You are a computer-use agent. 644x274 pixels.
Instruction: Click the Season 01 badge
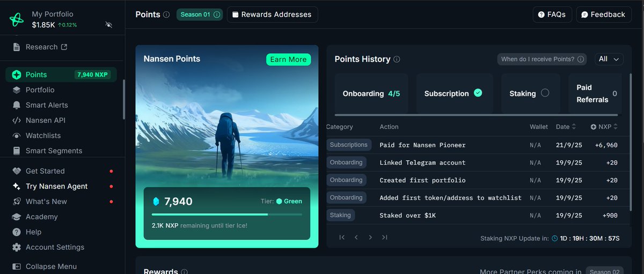pyautogui.click(x=200, y=14)
